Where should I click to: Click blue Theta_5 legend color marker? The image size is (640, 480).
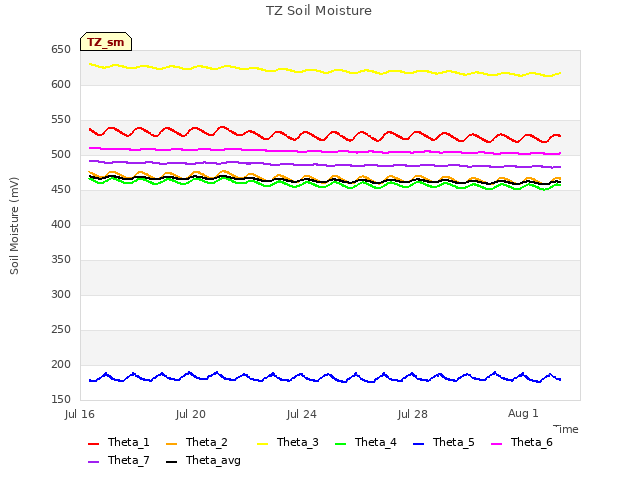(x=418, y=444)
